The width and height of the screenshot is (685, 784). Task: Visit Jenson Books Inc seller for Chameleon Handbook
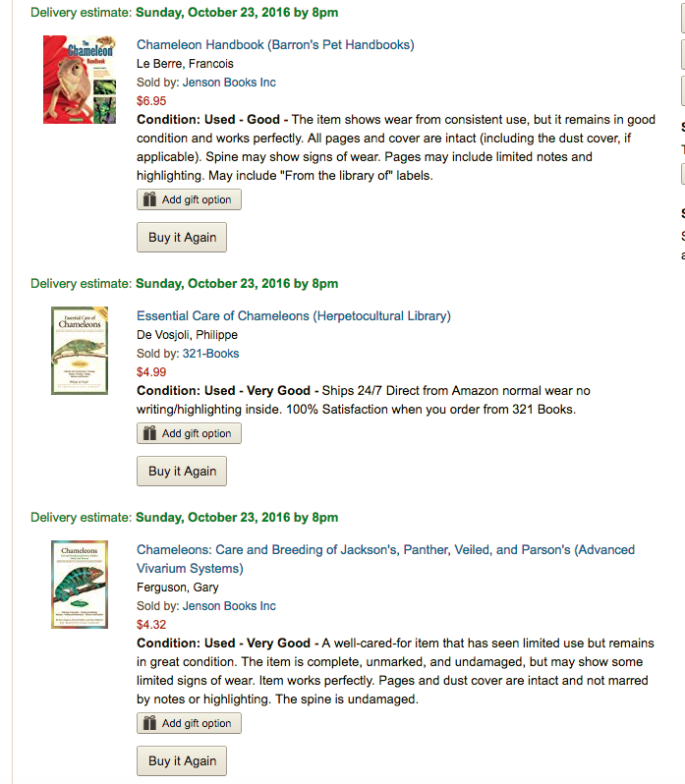tap(229, 83)
